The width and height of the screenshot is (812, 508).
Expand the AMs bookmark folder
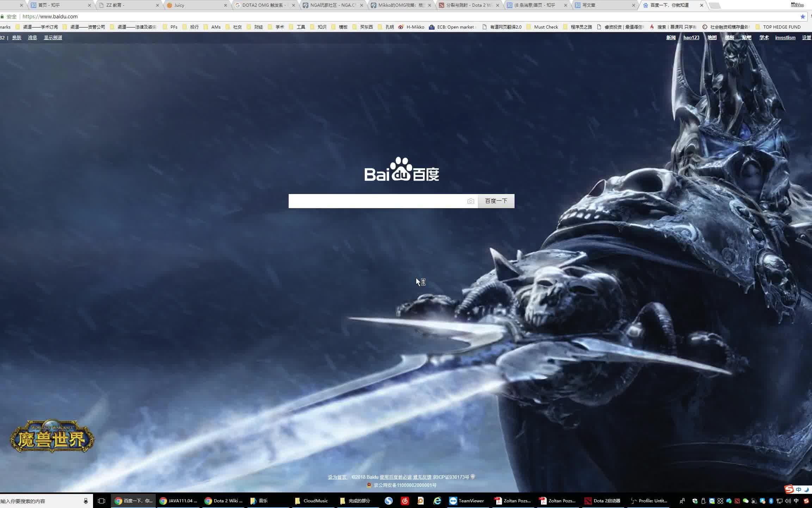coord(212,27)
